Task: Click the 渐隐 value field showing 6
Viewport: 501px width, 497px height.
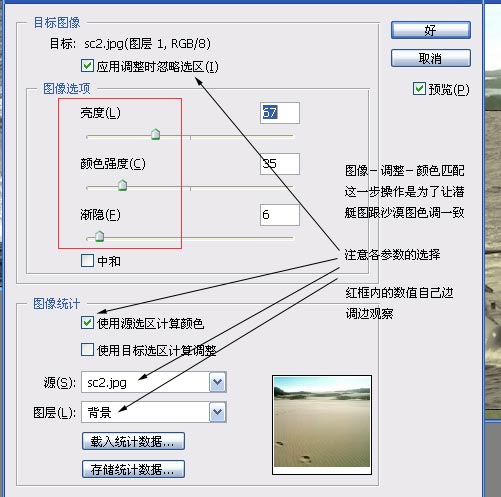Action: tap(280, 215)
